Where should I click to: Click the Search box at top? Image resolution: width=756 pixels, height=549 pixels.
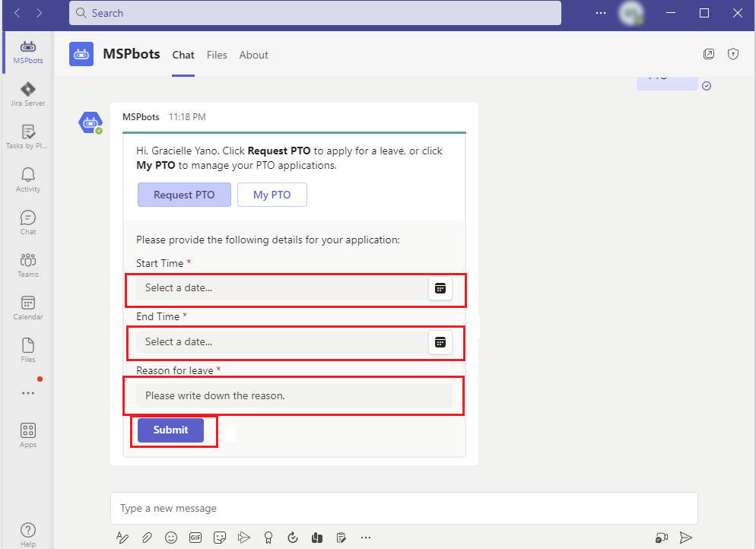315,13
